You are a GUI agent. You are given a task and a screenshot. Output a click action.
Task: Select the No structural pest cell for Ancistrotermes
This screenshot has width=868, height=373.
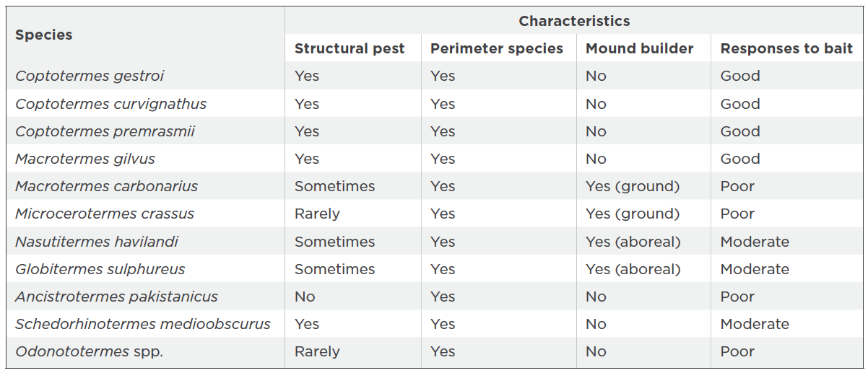pos(305,297)
